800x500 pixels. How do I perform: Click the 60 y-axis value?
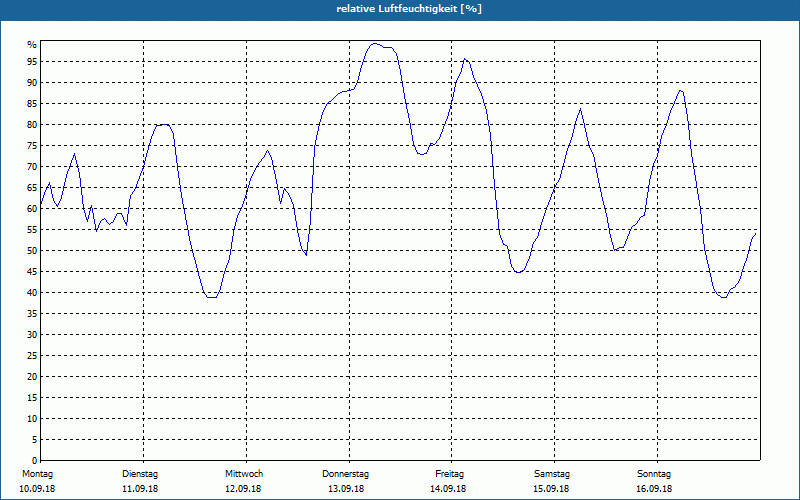point(32,209)
